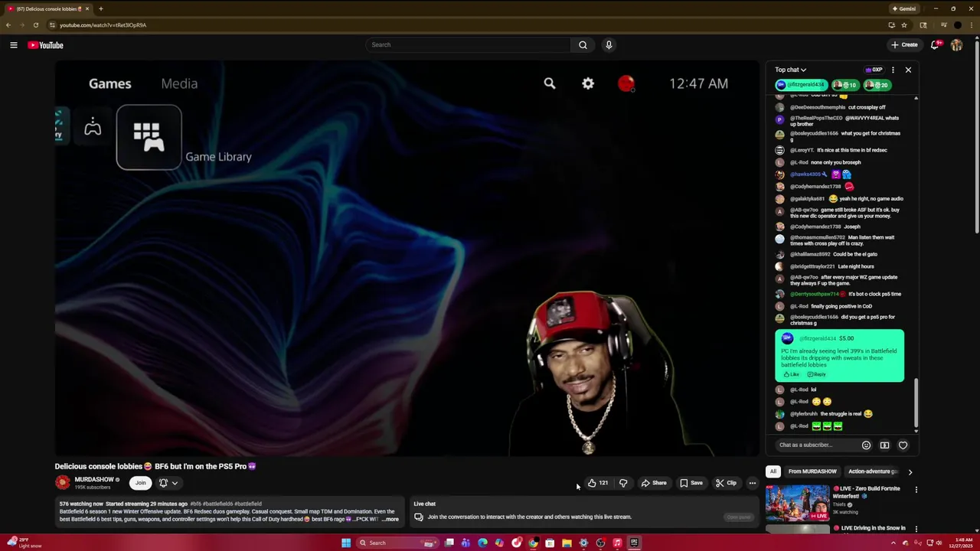Image resolution: width=980 pixels, height=551 pixels.
Task: Click the YouTube search magnifier button
Action: tap(583, 44)
